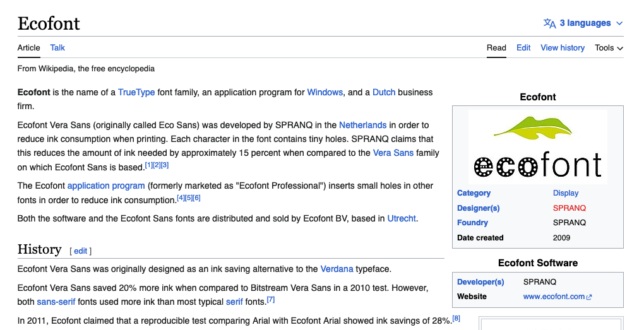Viewport: 644px width, 330px height.
Task: Open View history tab
Action: 563,48
